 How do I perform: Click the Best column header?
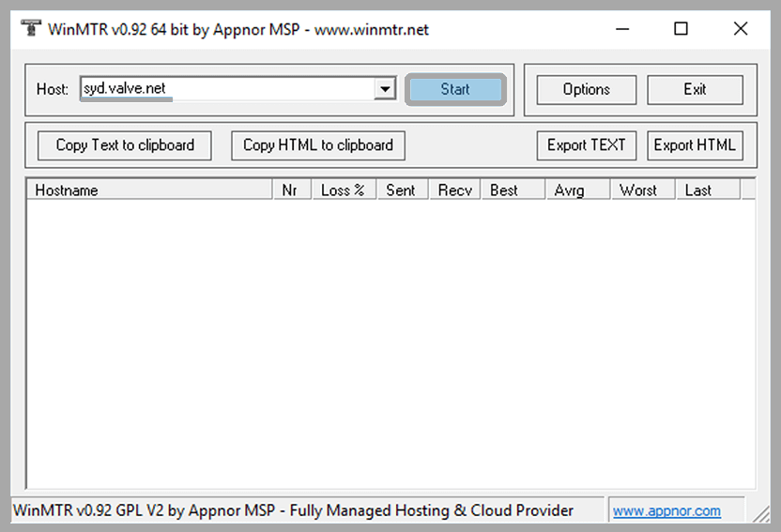pos(512,190)
